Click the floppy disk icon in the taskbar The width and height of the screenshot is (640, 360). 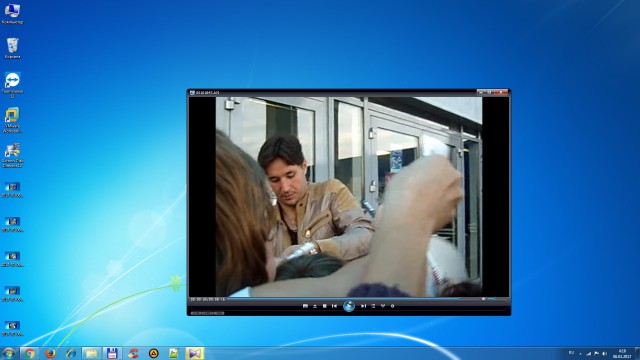coord(112,353)
